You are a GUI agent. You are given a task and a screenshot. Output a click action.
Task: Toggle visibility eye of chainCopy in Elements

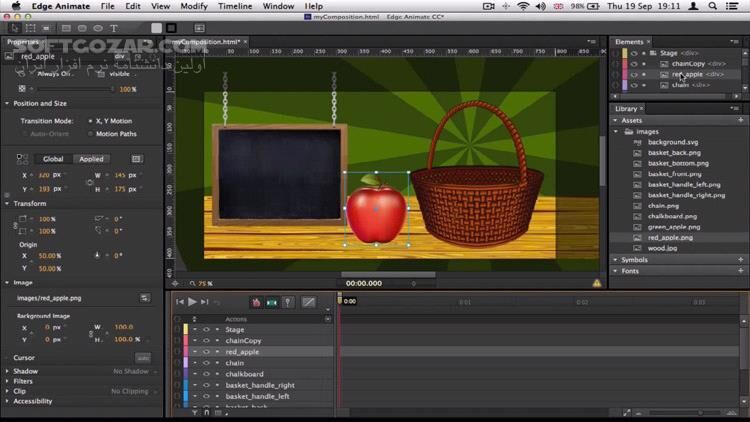(634, 64)
